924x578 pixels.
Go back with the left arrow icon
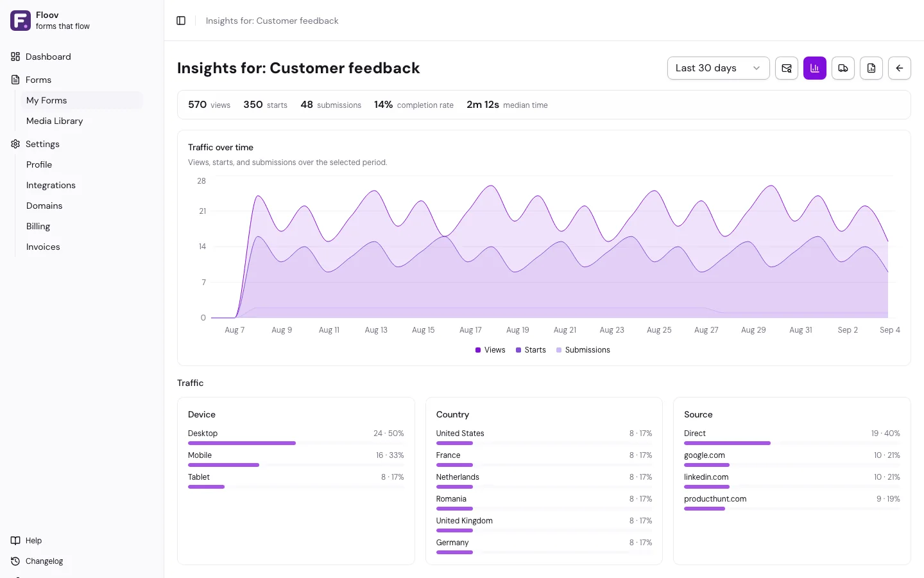point(900,68)
